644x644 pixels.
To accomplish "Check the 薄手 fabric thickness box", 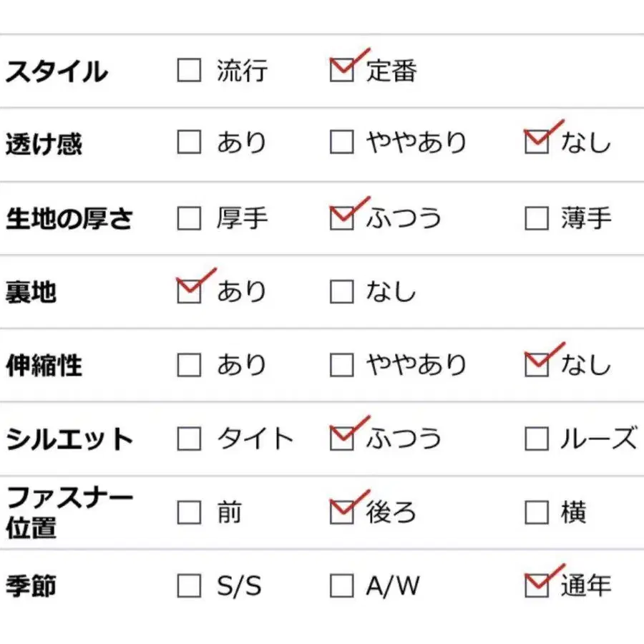I will [x=536, y=218].
